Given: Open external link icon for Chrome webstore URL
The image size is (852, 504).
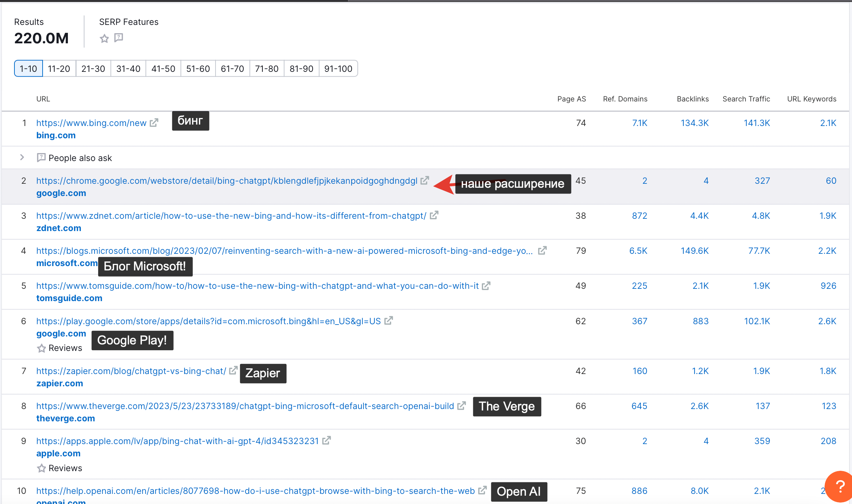Looking at the screenshot, I should (425, 180).
